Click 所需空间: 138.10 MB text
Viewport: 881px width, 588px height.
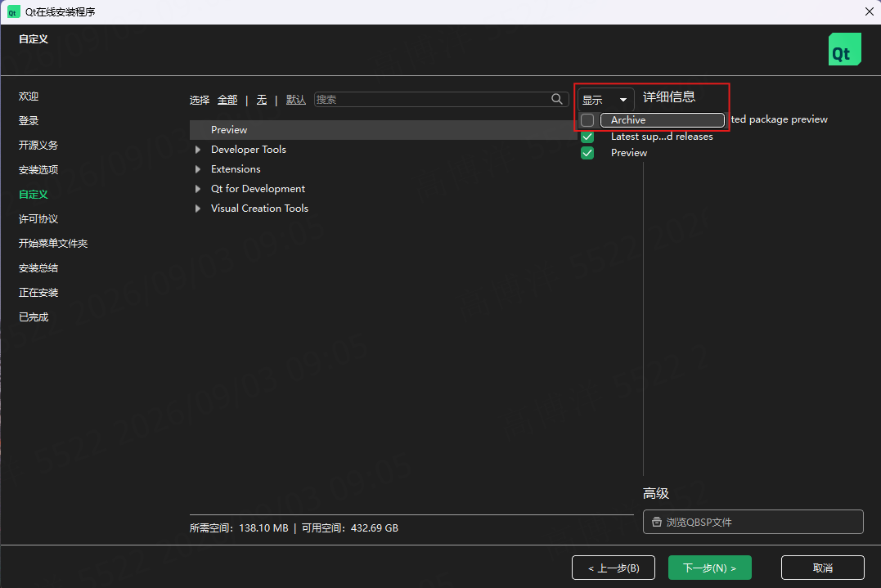click(239, 528)
